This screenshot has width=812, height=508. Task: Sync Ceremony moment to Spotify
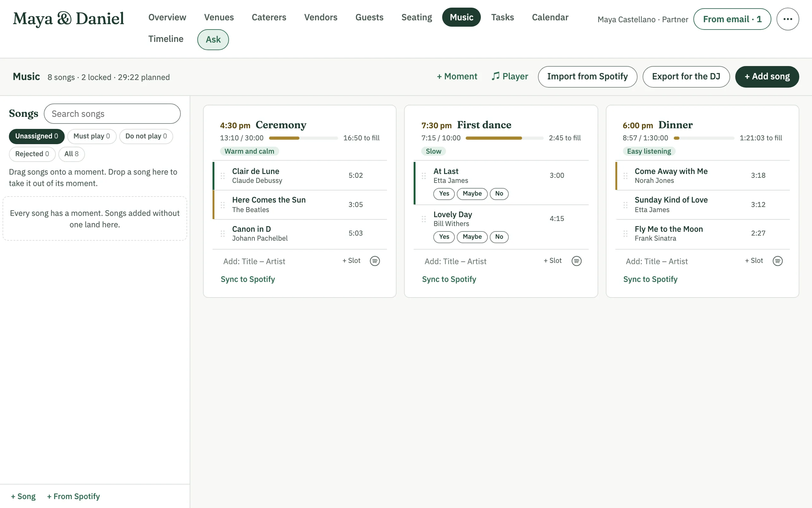(x=248, y=279)
